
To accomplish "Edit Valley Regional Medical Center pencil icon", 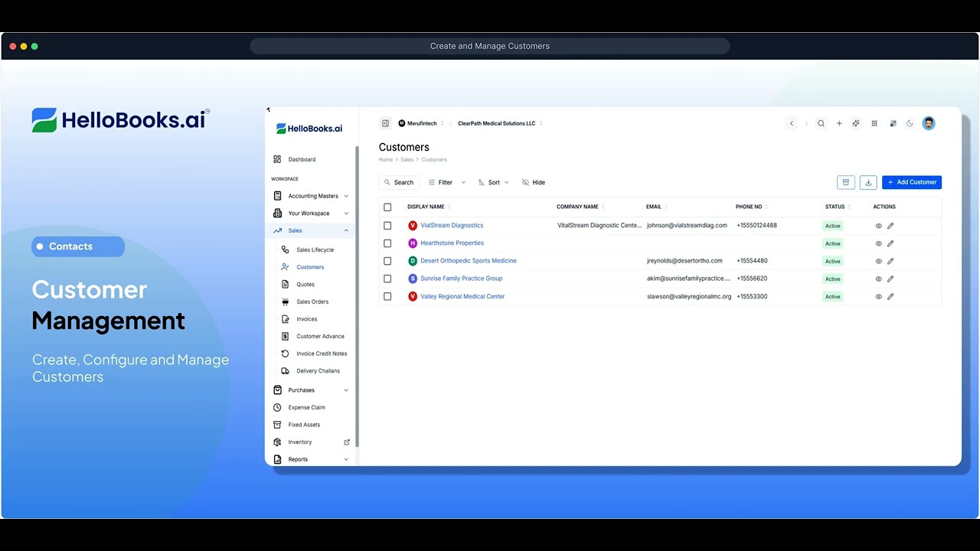I will coord(890,296).
